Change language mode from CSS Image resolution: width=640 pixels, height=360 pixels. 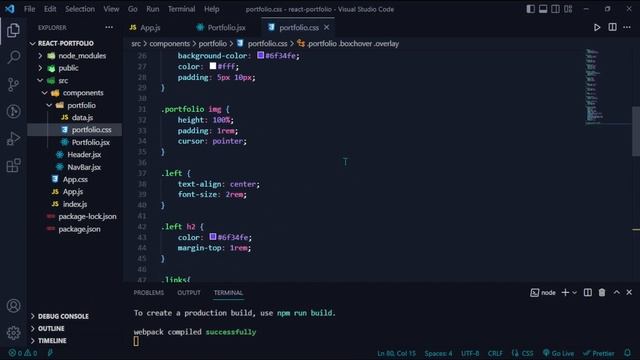[528, 353]
